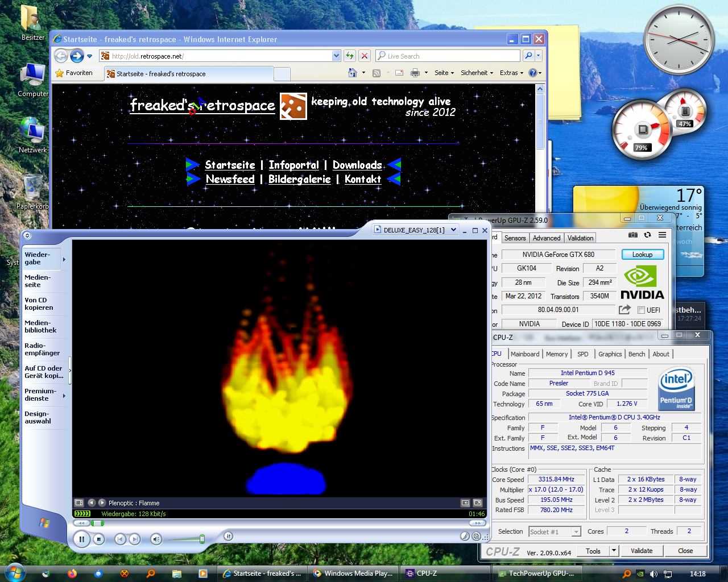The image size is (728, 582).
Task: Pause playback in Windows Media Player
Action: click(81, 539)
